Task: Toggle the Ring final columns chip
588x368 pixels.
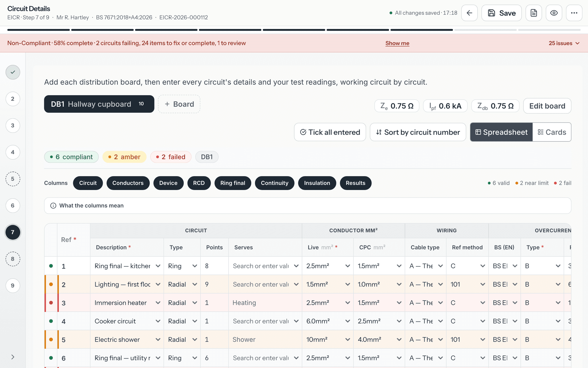Action: (233, 183)
